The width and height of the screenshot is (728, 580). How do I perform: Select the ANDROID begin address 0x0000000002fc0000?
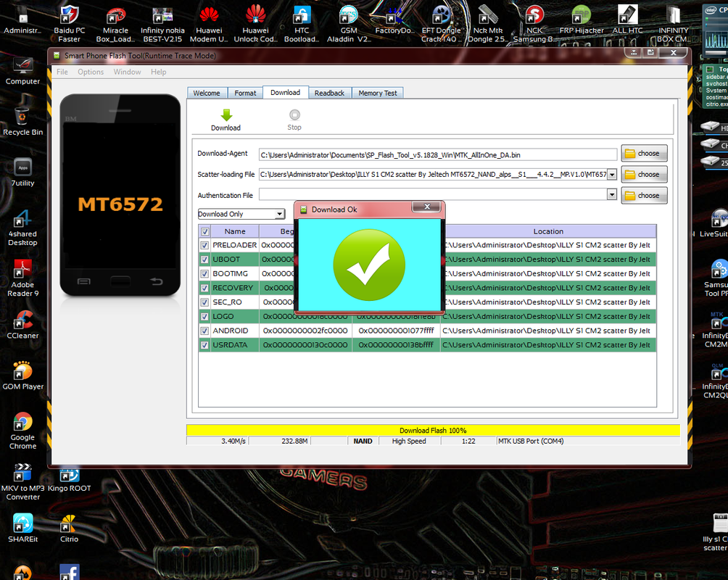click(305, 331)
